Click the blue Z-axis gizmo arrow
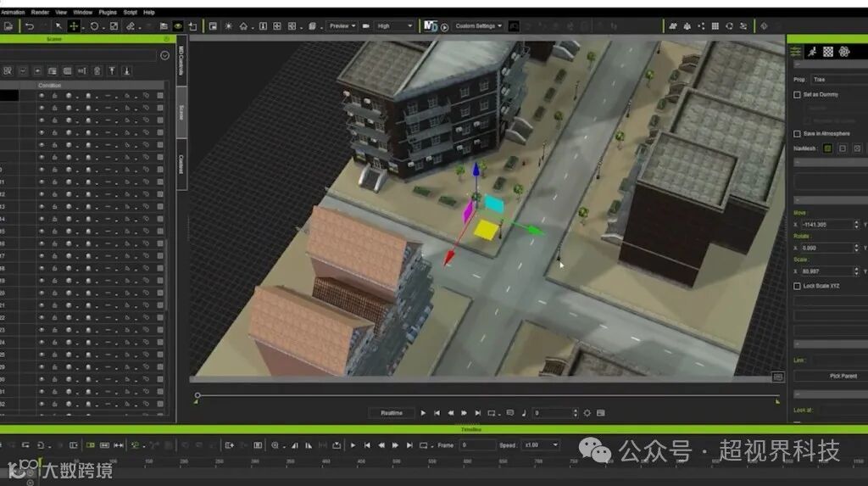868x486 pixels. tap(476, 170)
